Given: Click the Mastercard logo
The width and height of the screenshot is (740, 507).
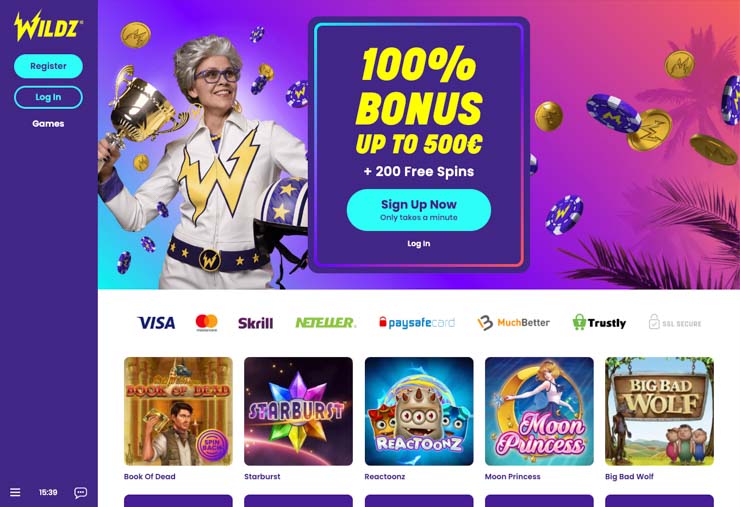Looking at the screenshot, I should [206, 322].
